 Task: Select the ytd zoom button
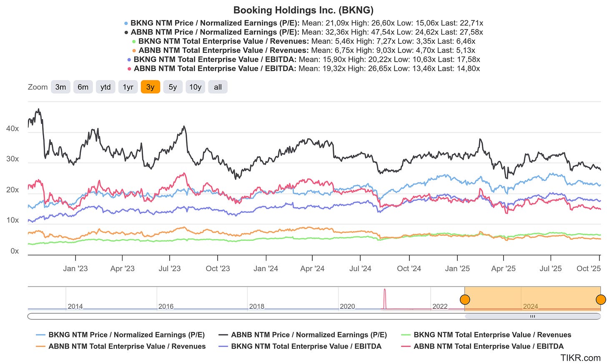coord(105,87)
